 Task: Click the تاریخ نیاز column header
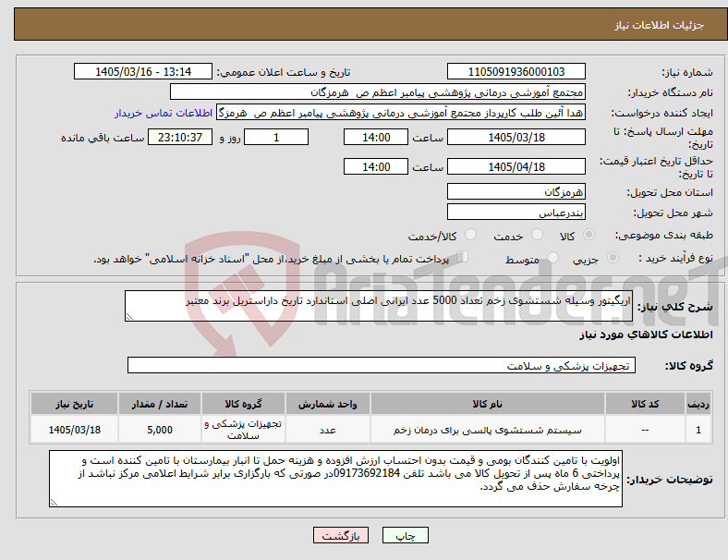[x=74, y=404]
